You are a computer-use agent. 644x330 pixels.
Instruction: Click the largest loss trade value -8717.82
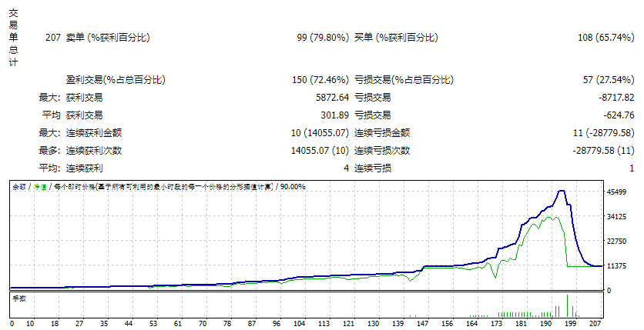pos(616,98)
